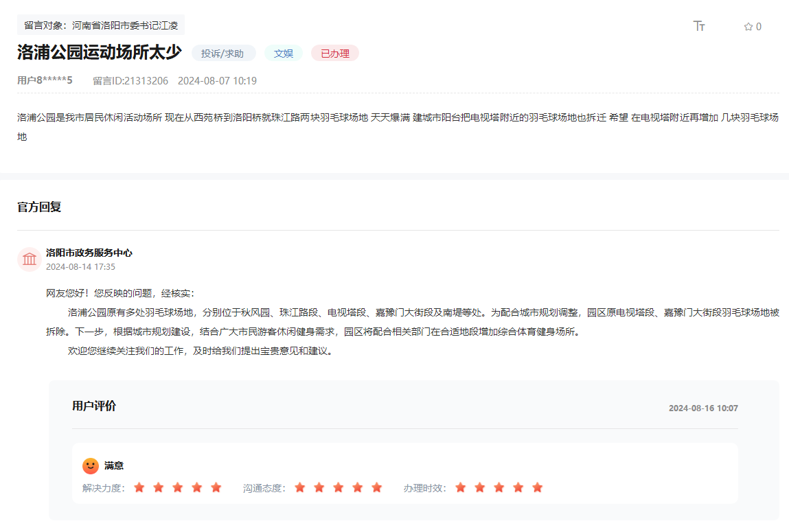Click the 留言ID:21313206 text
This screenshot has height=532, width=789.
[130, 80]
